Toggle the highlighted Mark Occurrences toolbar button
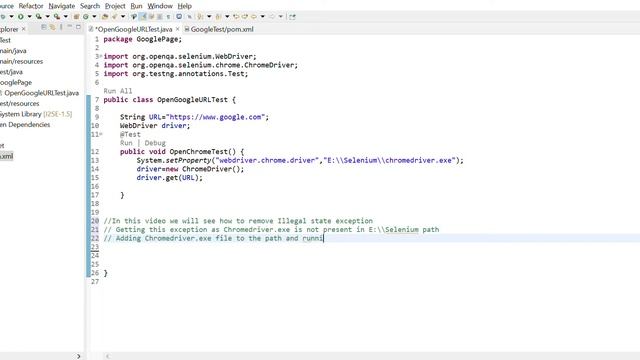640x360 pixels. click(x=143, y=17)
